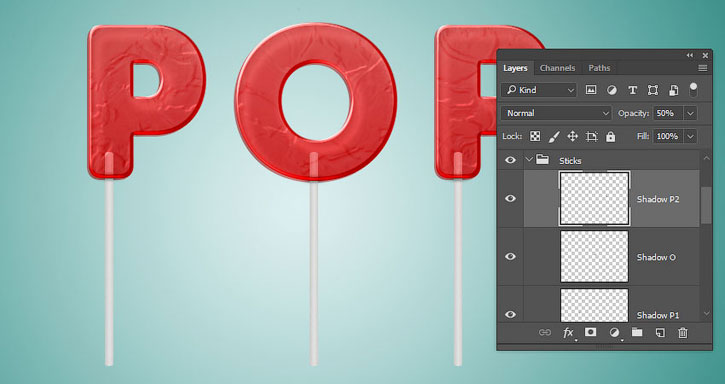
Task: Lock position move icon
Action: [x=572, y=136]
